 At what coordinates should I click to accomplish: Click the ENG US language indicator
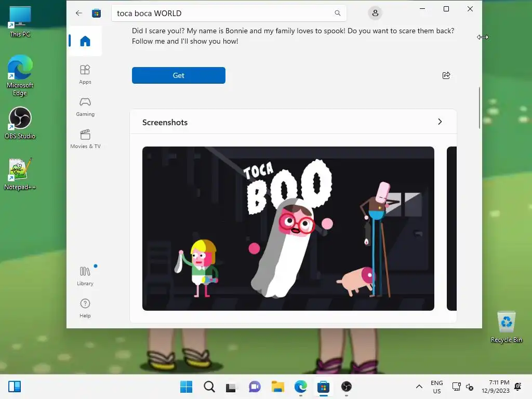click(x=436, y=387)
